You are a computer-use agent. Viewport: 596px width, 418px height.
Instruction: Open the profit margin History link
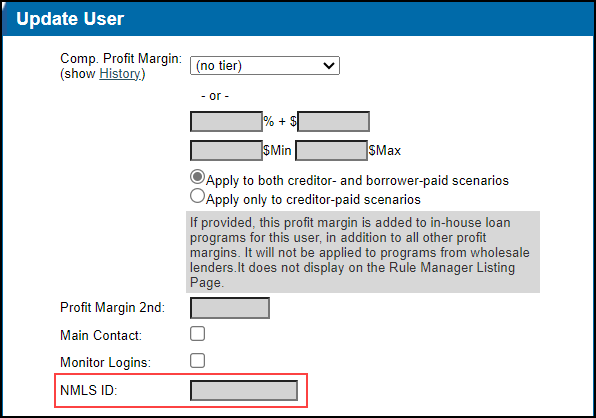[x=120, y=74]
